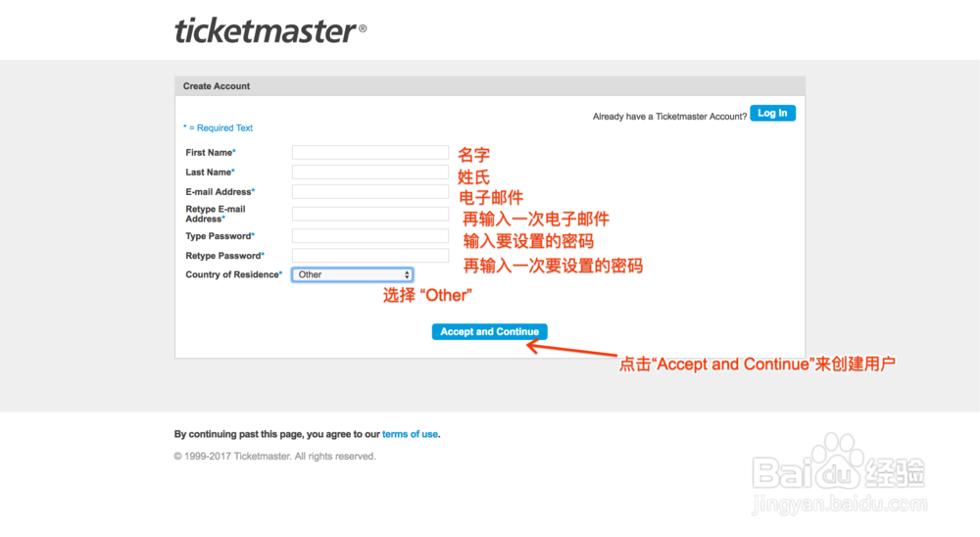Click the "Create Account" header text
Image resolution: width=980 pixels, height=537 pixels.
pyautogui.click(x=217, y=86)
